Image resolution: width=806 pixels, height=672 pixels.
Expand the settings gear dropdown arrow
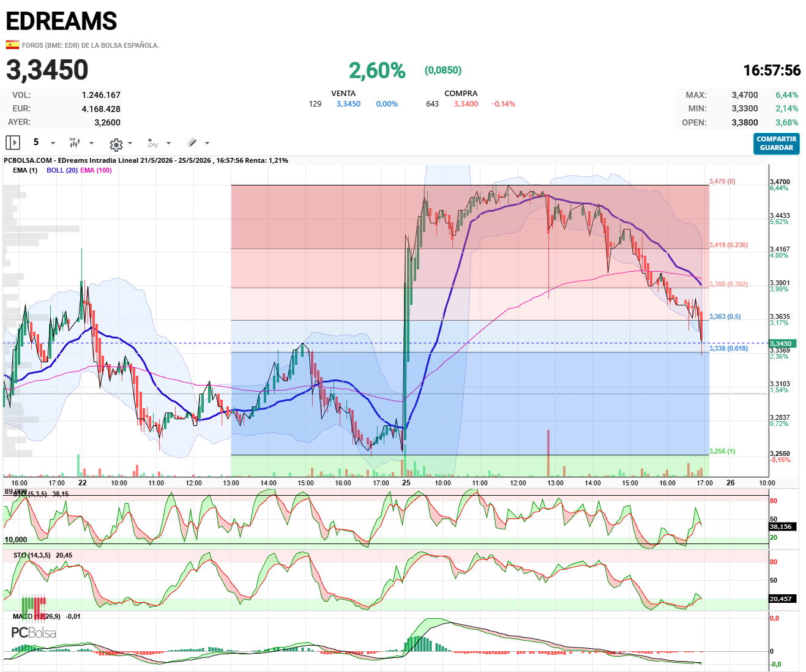coord(130,143)
